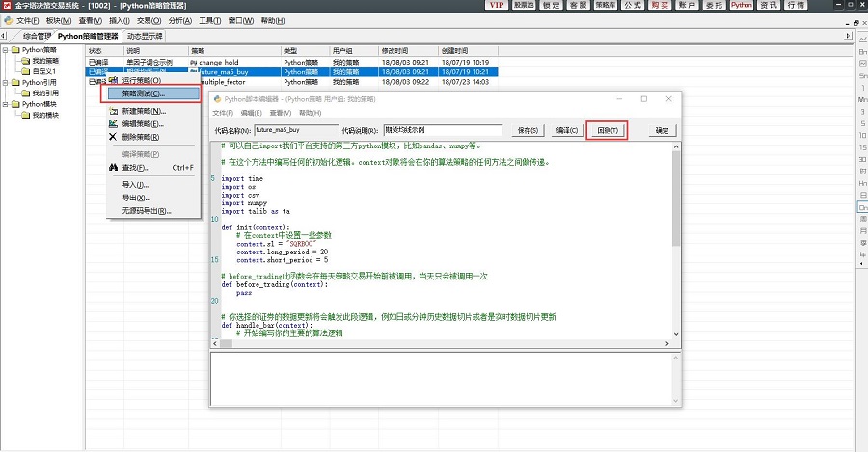Click the code editor horizontal scrollbar
868x452 pixels.
pos(441,343)
